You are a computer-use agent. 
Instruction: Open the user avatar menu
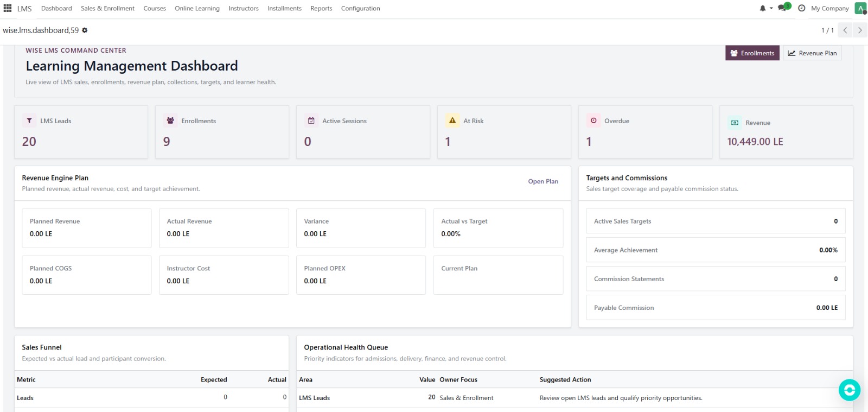pyautogui.click(x=860, y=8)
